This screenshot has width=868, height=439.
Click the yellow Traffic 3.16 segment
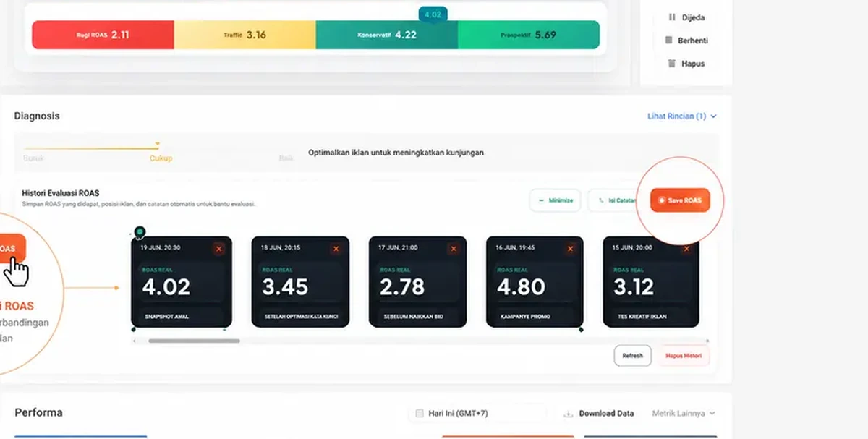point(244,35)
